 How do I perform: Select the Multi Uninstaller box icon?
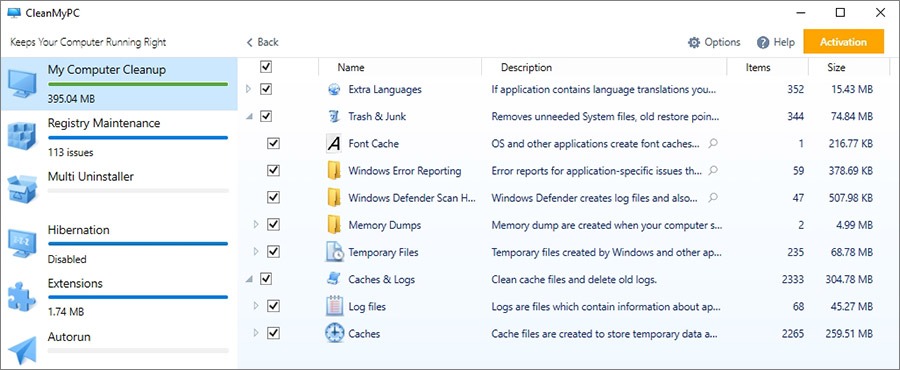[22, 189]
